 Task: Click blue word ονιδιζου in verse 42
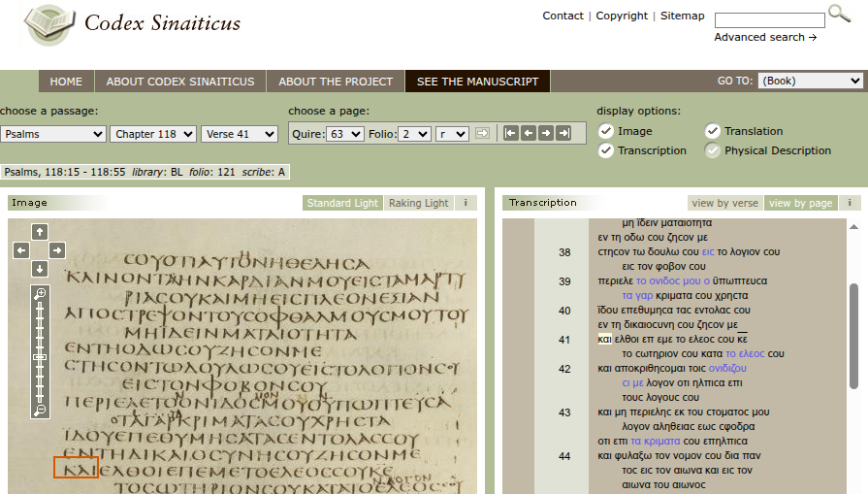point(727,368)
